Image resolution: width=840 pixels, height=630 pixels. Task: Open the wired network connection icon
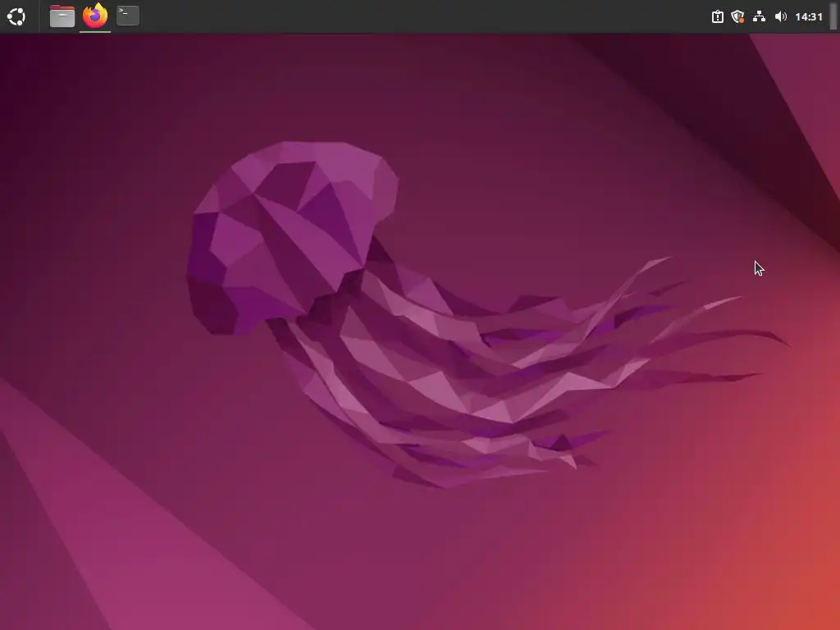tap(759, 16)
